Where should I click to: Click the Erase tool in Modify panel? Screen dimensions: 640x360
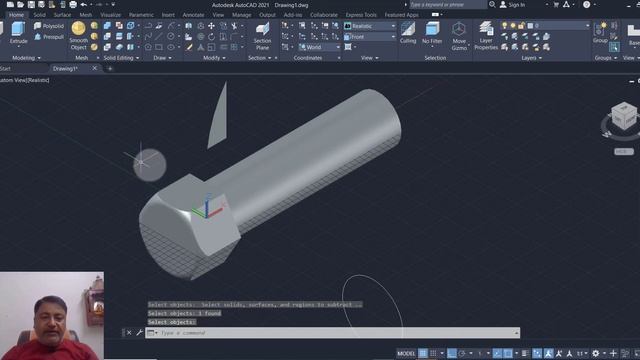(188, 47)
